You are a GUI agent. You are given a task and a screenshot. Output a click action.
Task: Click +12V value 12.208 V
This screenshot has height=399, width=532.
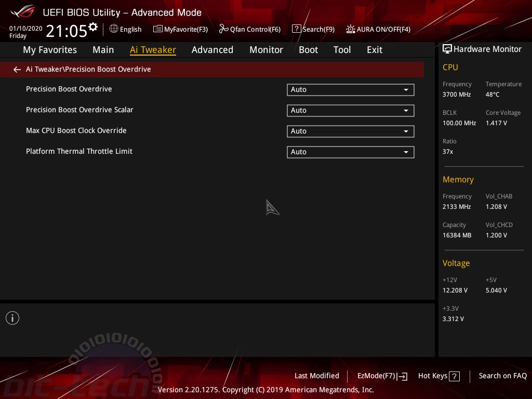pyautogui.click(x=455, y=290)
